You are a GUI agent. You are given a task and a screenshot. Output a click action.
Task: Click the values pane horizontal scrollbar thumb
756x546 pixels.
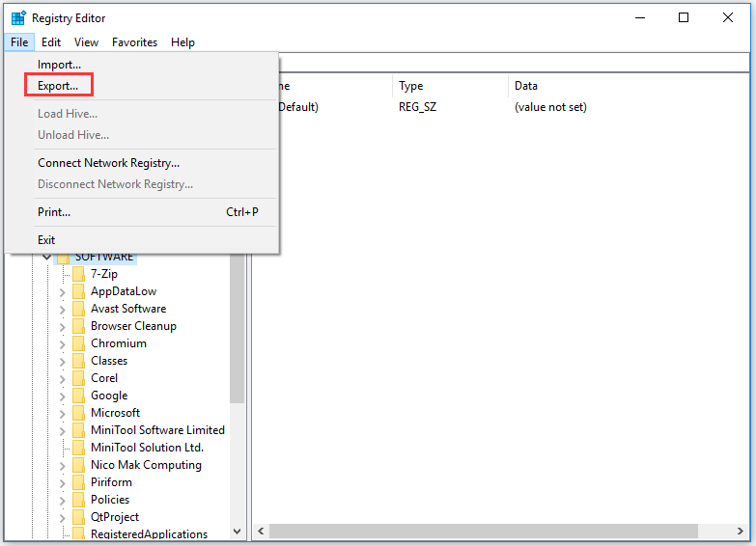[484, 532]
